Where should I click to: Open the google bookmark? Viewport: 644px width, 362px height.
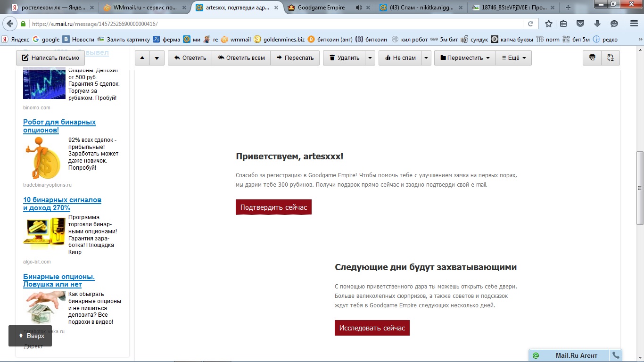point(46,40)
